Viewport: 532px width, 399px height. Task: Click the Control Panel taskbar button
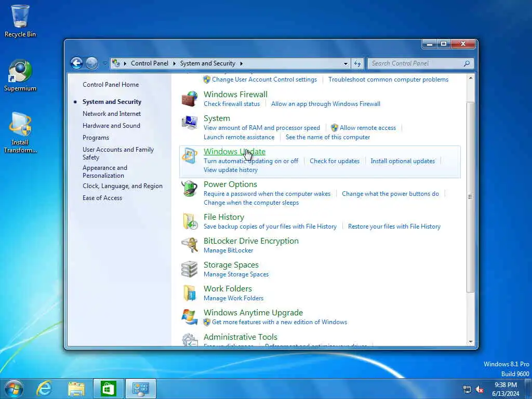point(140,389)
